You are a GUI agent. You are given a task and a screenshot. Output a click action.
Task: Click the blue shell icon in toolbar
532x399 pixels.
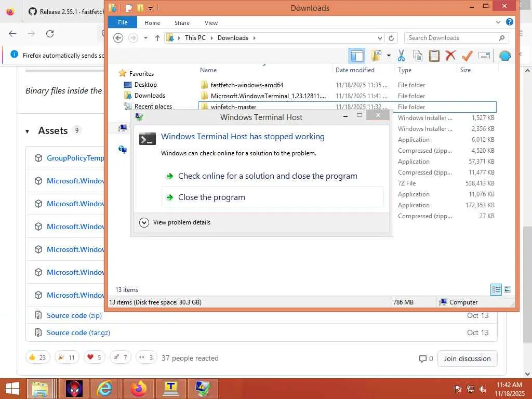pos(505,55)
